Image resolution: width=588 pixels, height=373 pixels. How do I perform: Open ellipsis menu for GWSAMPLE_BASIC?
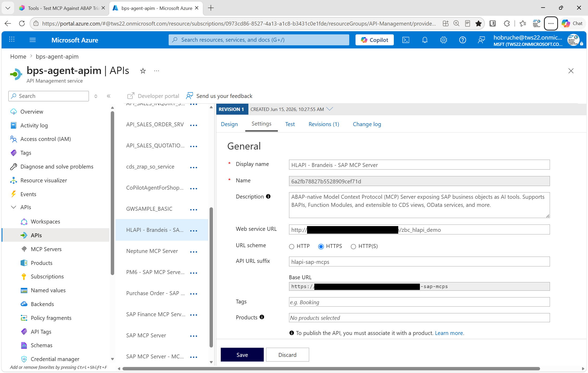[x=194, y=210]
